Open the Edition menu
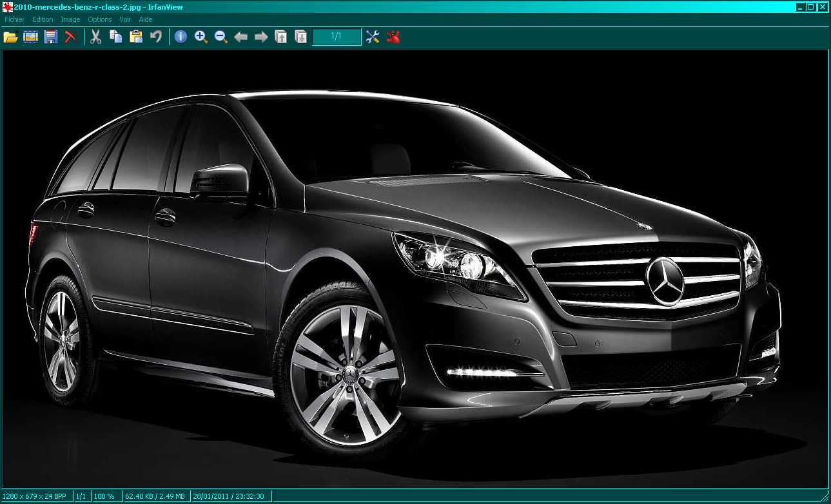The image size is (831, 504). point(43,19)
